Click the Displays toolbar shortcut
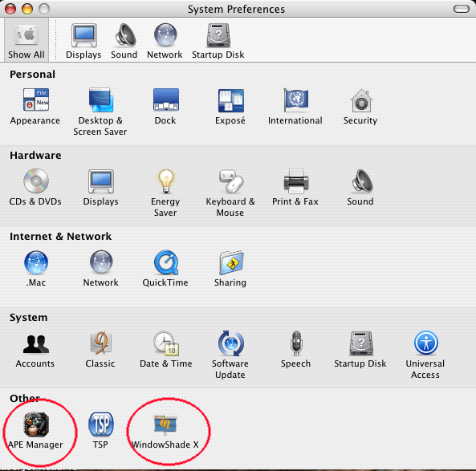Screen dimensions: 476x471 tap(83, 41)
